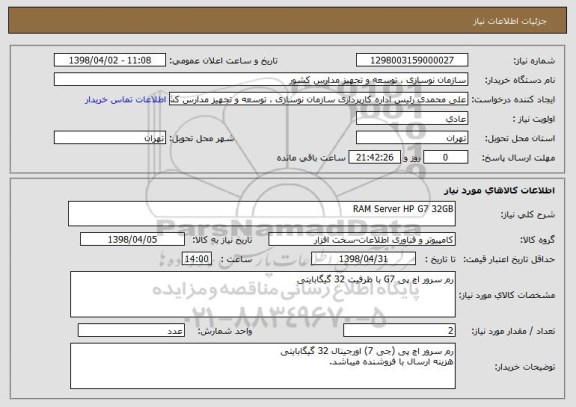The height and width of the screenshot is (407, 576).
Task: Click the need number field 1298003159000027
Action: pyautogui.click(x=412, y=60)
